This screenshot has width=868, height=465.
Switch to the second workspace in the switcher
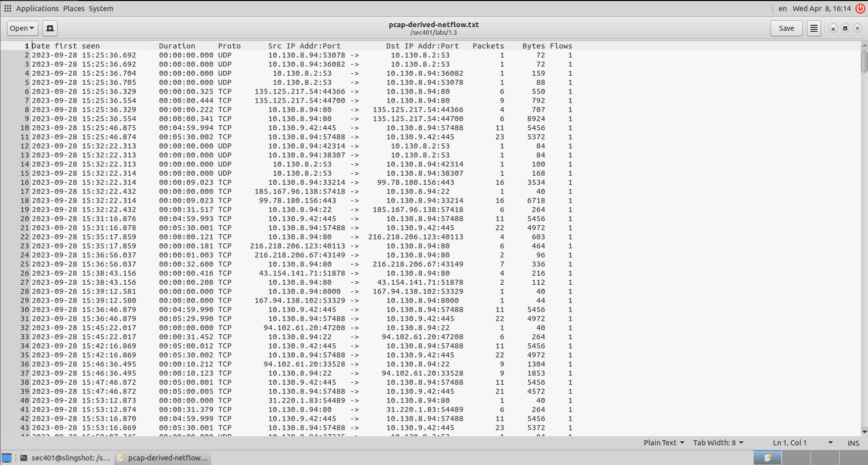coord(795,457)
